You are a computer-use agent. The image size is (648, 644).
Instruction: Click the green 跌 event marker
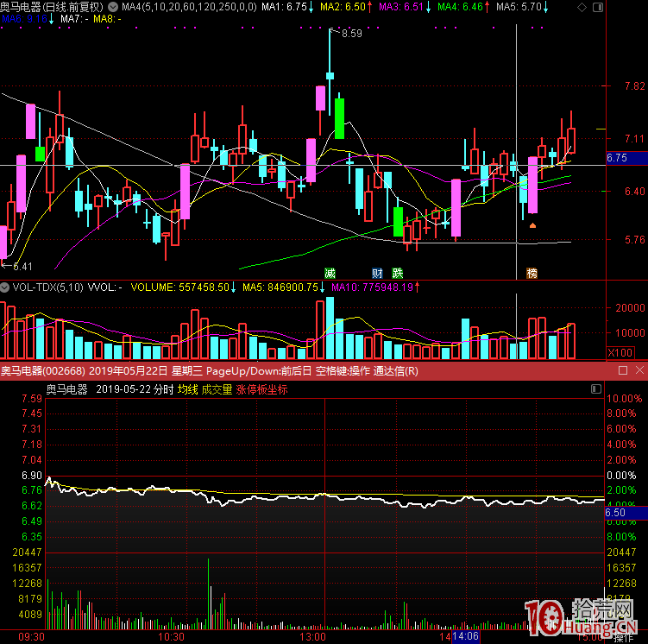[x=398, y=273]
